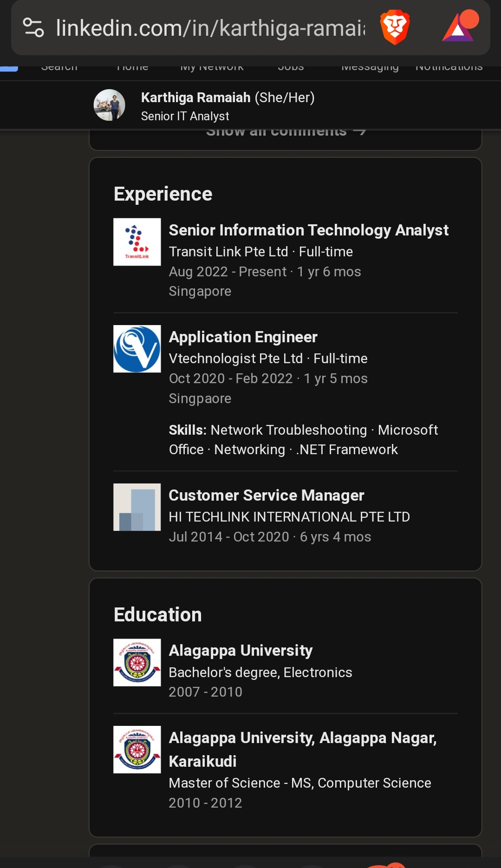This screenshot has height=868, width=501.
Task: Select Transit Link Pte Ltd · Full-time line
Action: pyautogui.click(x=260, y=252)
